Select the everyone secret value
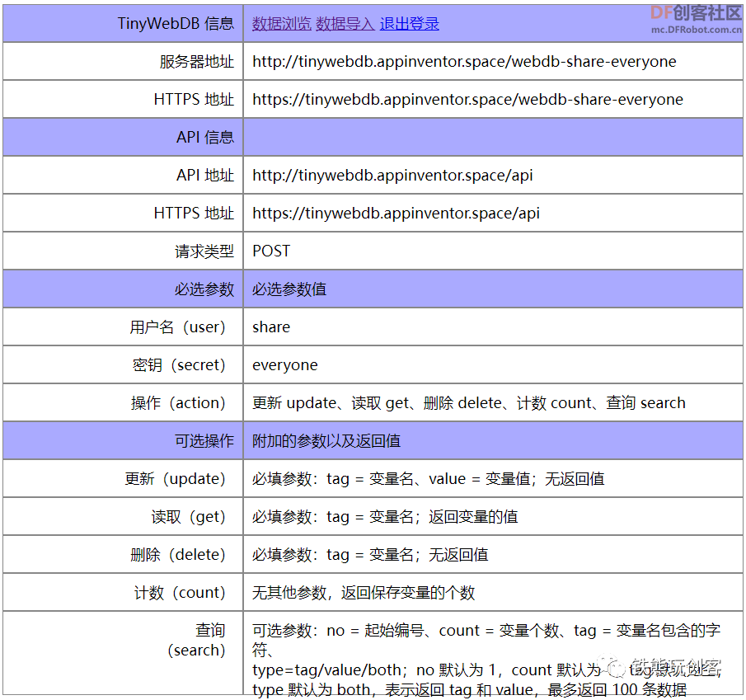This screenshot has height=700, width=746. pos(284,365)
